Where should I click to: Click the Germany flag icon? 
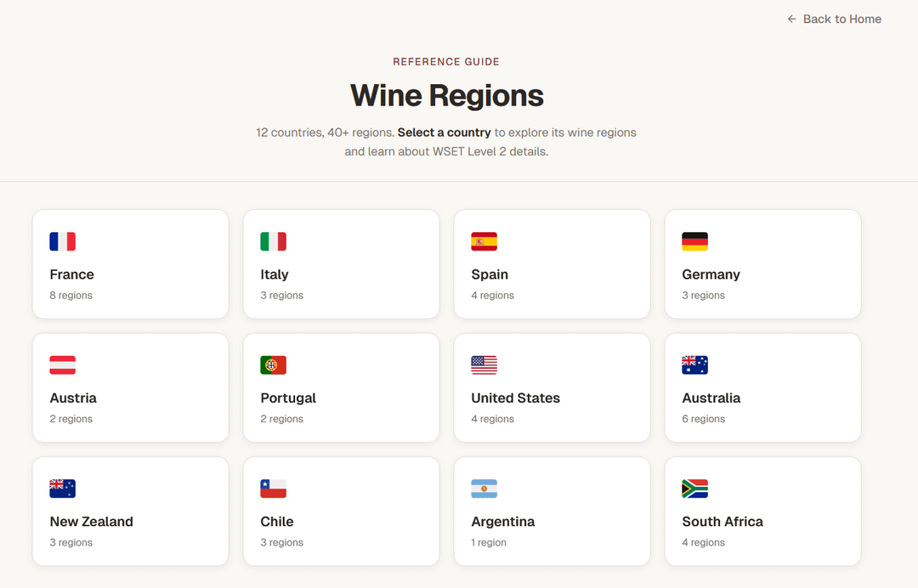(x=694, y=241)
